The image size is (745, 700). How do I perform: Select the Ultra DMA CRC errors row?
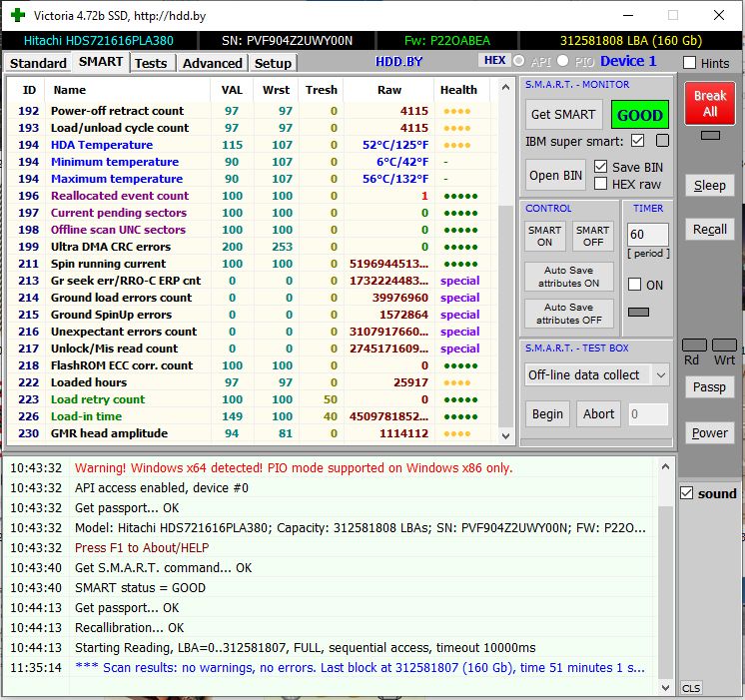point(252,247)
